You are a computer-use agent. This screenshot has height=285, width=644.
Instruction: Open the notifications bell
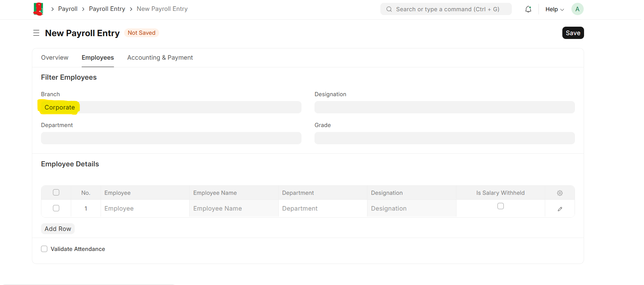tap(528, 9)
